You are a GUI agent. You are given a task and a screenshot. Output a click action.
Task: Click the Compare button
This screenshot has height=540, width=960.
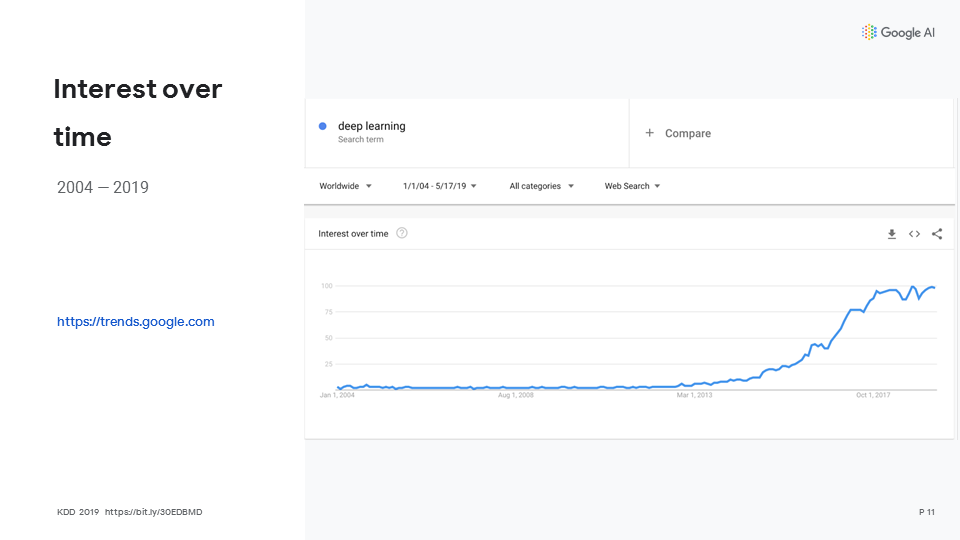tap(687, 133)
